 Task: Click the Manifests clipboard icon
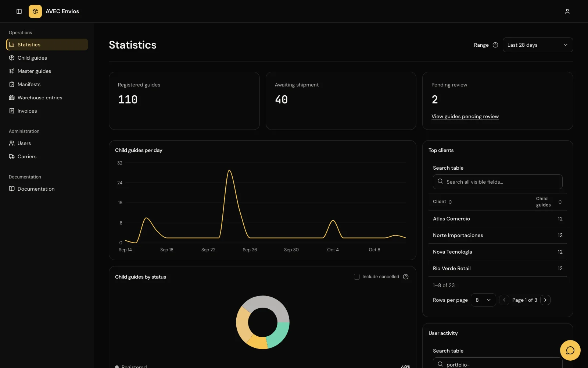(12, 84)
